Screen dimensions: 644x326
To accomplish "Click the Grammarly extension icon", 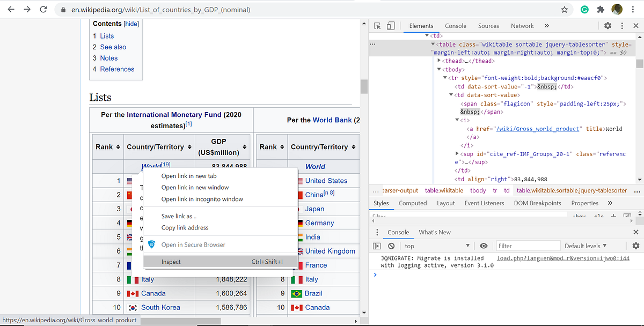I will (584, 9).
